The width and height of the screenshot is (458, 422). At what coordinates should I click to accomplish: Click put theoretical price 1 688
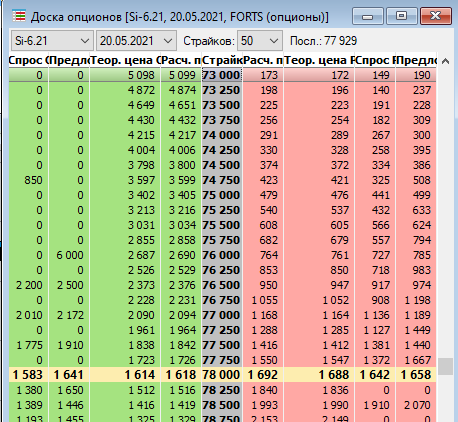[334, 375]
